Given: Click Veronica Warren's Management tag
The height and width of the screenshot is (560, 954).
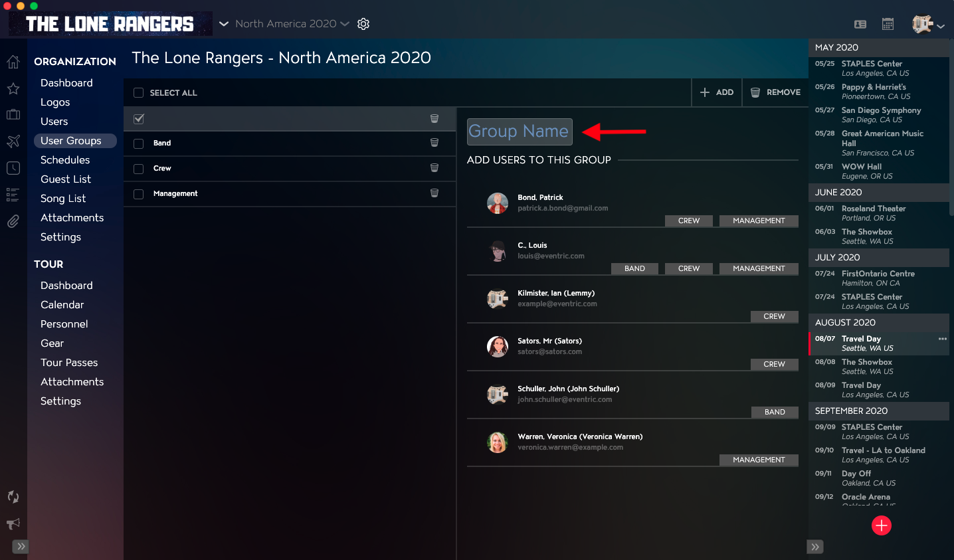Looking at the screenshot, I should pyautogui.click(x=759, y=460).
